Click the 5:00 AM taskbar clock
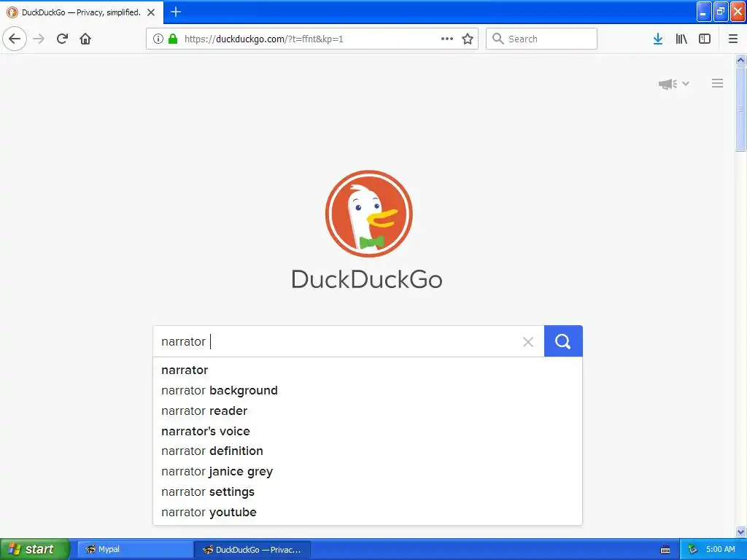Screen dimensions: 747x560 point(720,549)
